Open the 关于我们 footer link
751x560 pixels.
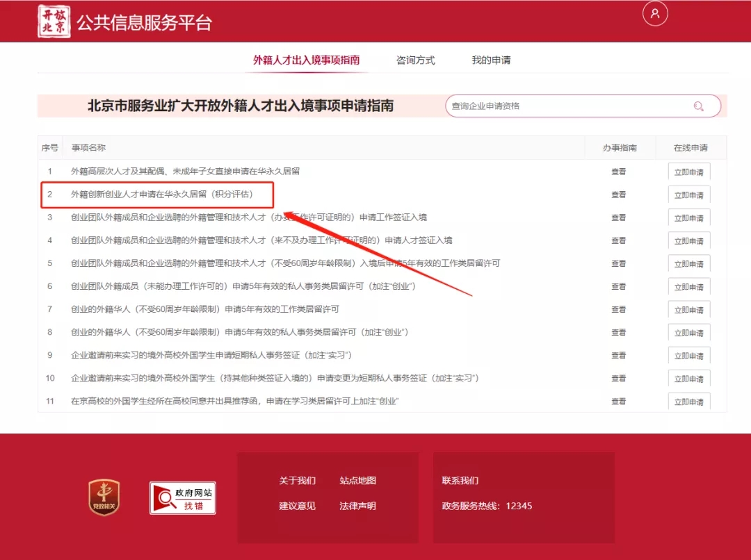tap(298, 480)
